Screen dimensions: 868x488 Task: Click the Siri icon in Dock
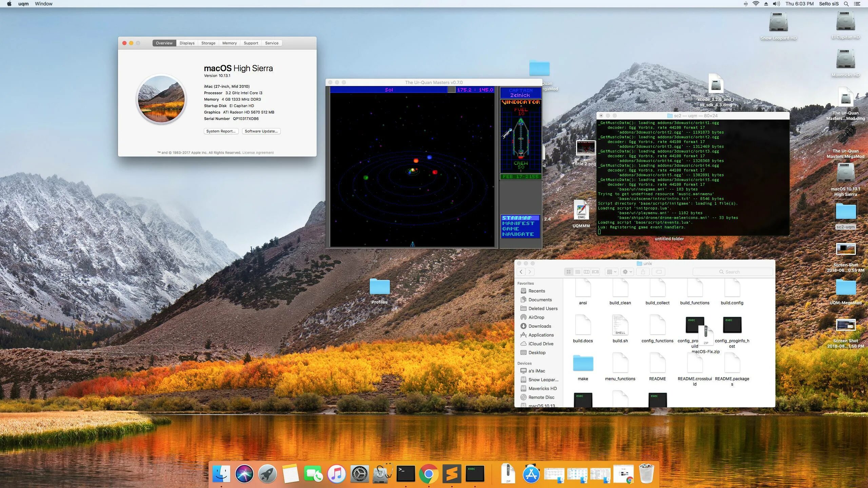pos(245,474)
